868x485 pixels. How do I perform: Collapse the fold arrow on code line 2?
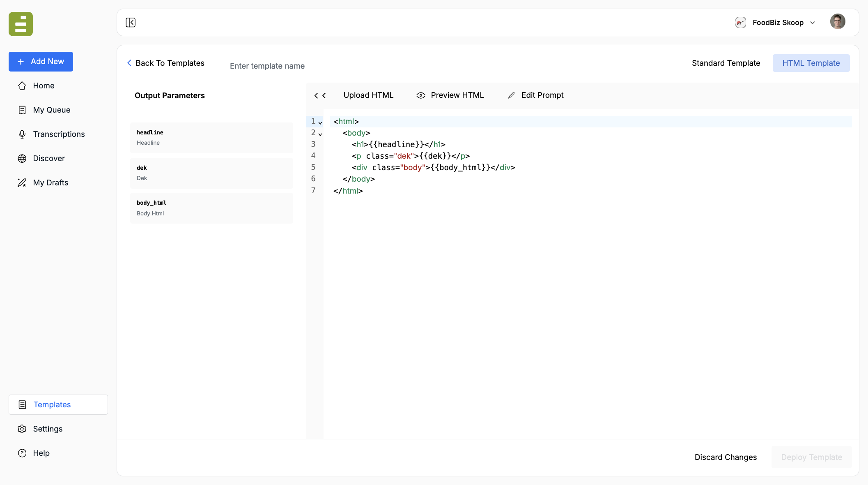320,134
